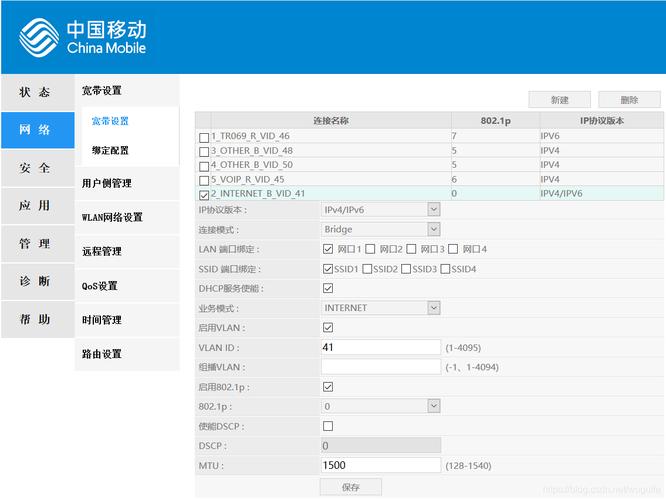Check the 1_TR069_R_VID_46 row checkbox
The height and width of the screenshot is (500, 666).
coord(204,138)
